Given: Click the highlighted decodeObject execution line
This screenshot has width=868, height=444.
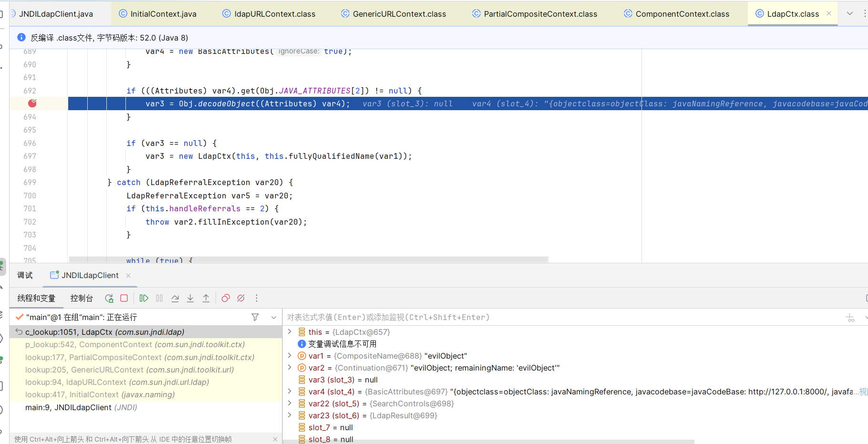Looking at the screenshot, I should coord(468,103).
